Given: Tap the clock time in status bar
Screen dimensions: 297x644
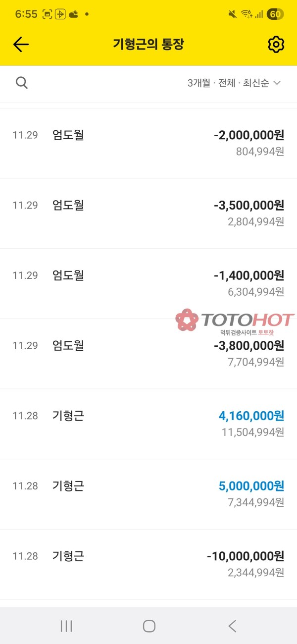Looking at the screenshot, I should pos(26,14).
